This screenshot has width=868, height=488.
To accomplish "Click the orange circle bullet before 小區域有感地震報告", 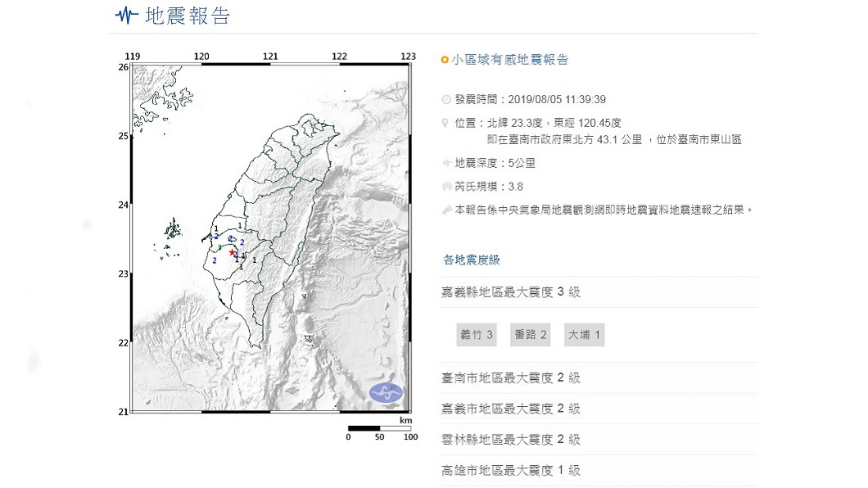I will (445, 60).
